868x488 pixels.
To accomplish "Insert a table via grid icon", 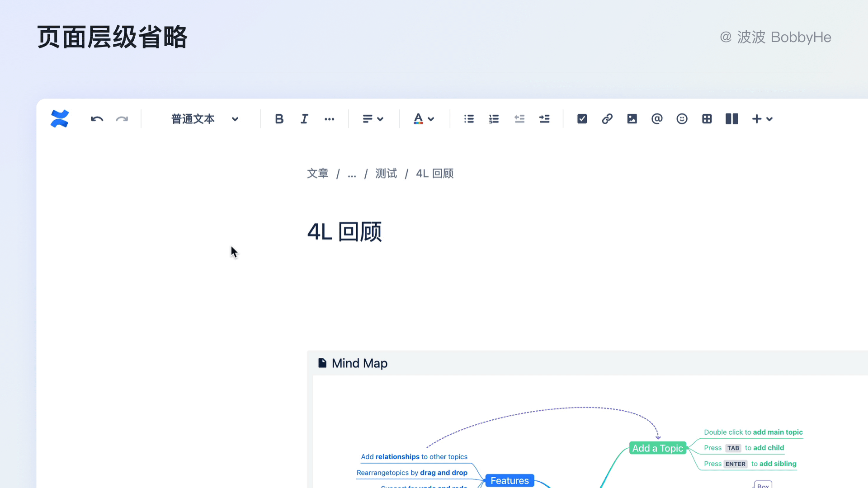I will click(x=707, y=119).
